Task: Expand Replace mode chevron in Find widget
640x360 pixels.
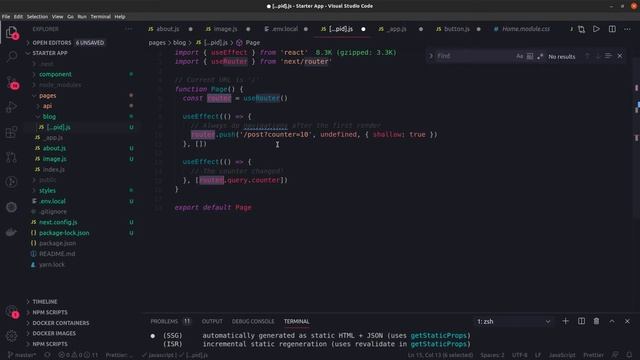Action: 430,56
